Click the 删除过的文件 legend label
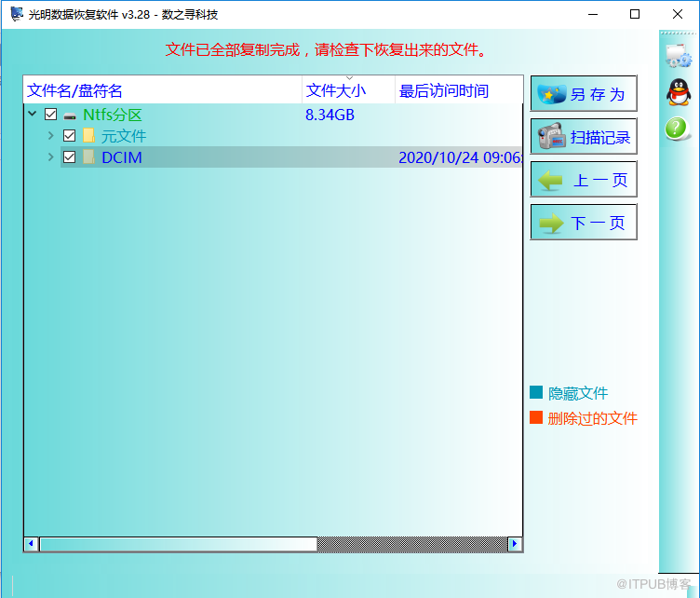 pyautogui.click(x=592, y=418)
